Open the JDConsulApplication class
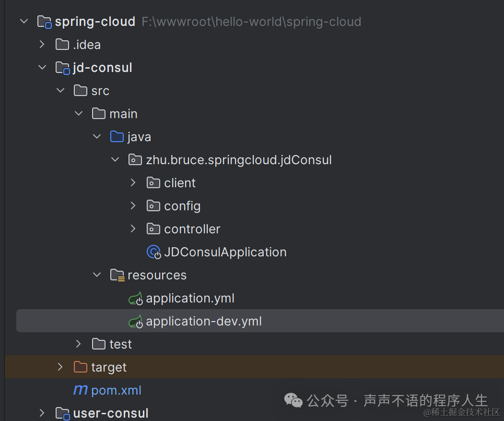504x421 pixels. pos(224,252)
